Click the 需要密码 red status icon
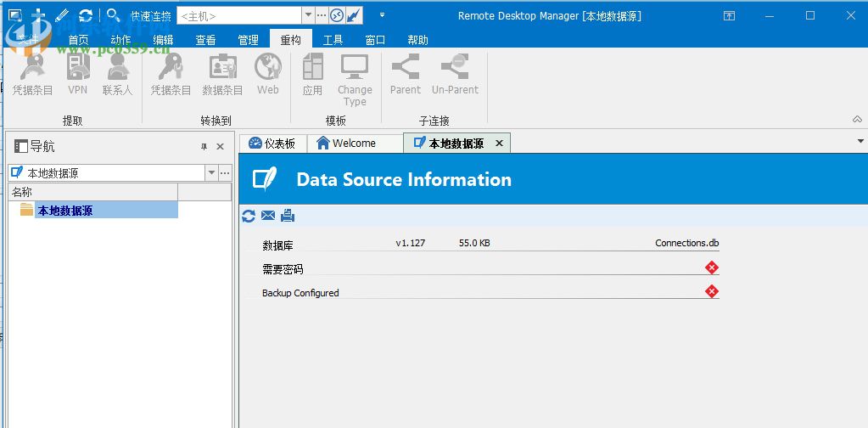Screen dimensions: 868x428 (712, 268)
